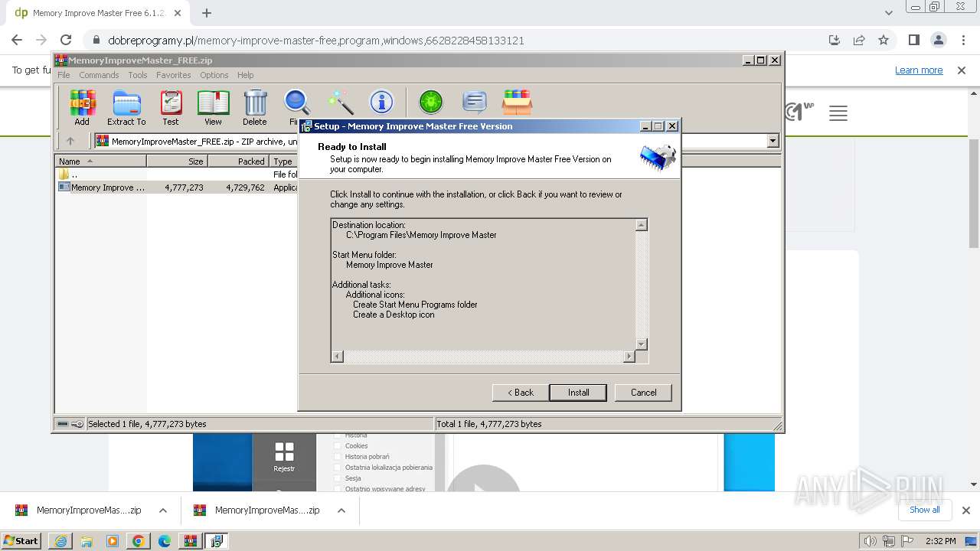Open the archive Info icon
The width and height of the screenshot is (980, 551).
tap(381, 102)
